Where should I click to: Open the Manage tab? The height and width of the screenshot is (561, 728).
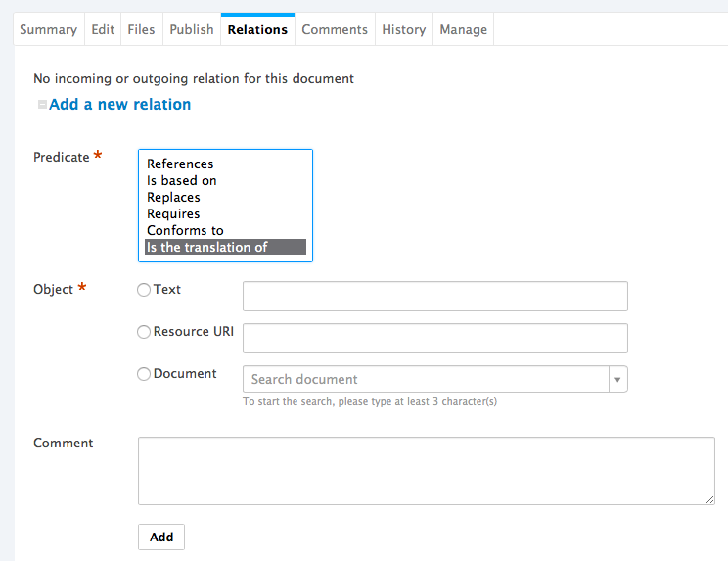(x=463, y=29)
